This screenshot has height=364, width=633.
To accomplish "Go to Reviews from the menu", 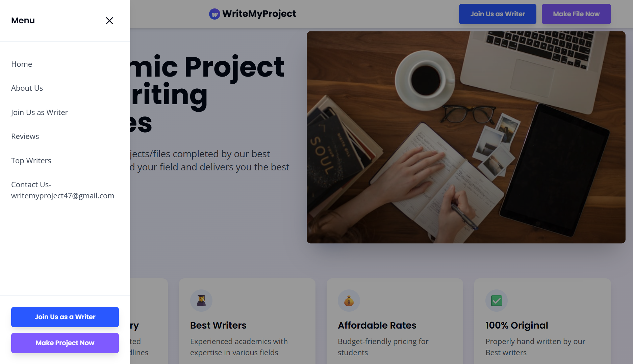I will 25,136.
